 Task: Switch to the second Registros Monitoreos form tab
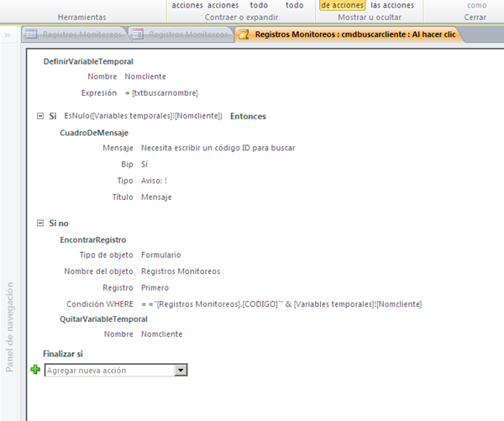[x=181, y=34]
